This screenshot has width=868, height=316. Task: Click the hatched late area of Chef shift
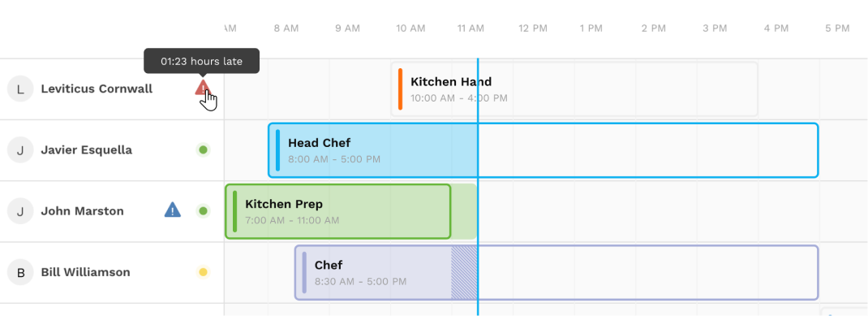coord(465,272)
